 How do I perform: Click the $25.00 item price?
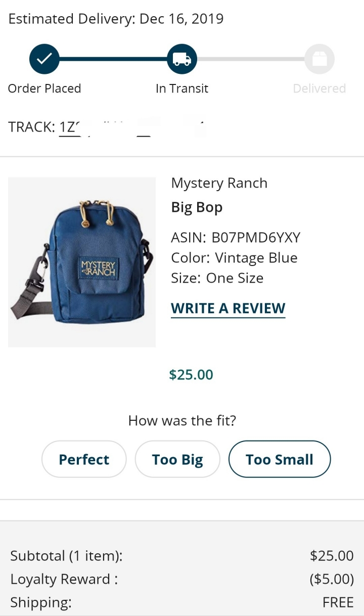click(191, 375)
